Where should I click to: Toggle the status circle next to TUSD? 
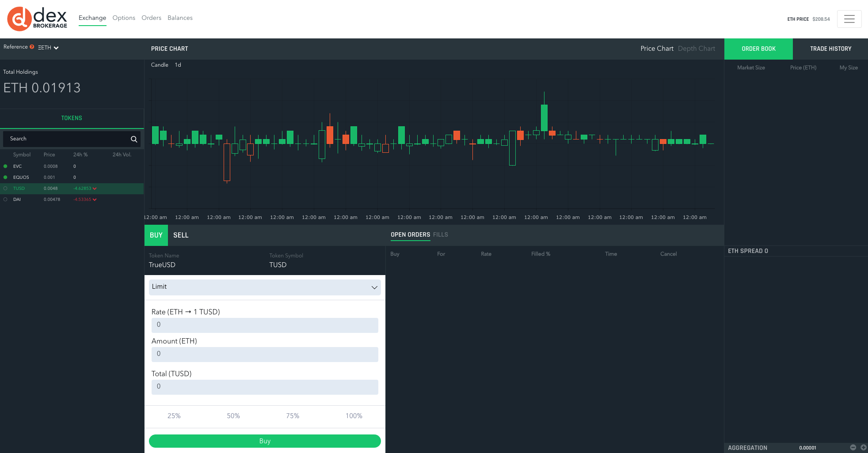4,188
